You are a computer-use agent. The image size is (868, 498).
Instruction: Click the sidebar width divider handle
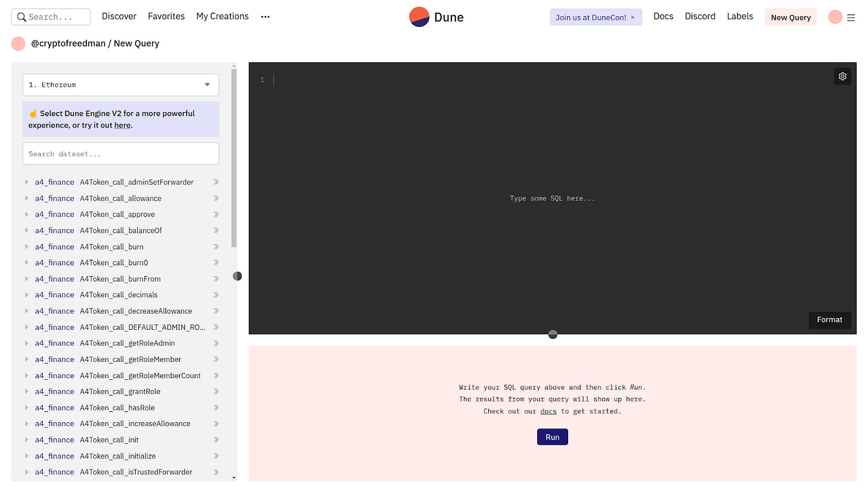point(237,276)
